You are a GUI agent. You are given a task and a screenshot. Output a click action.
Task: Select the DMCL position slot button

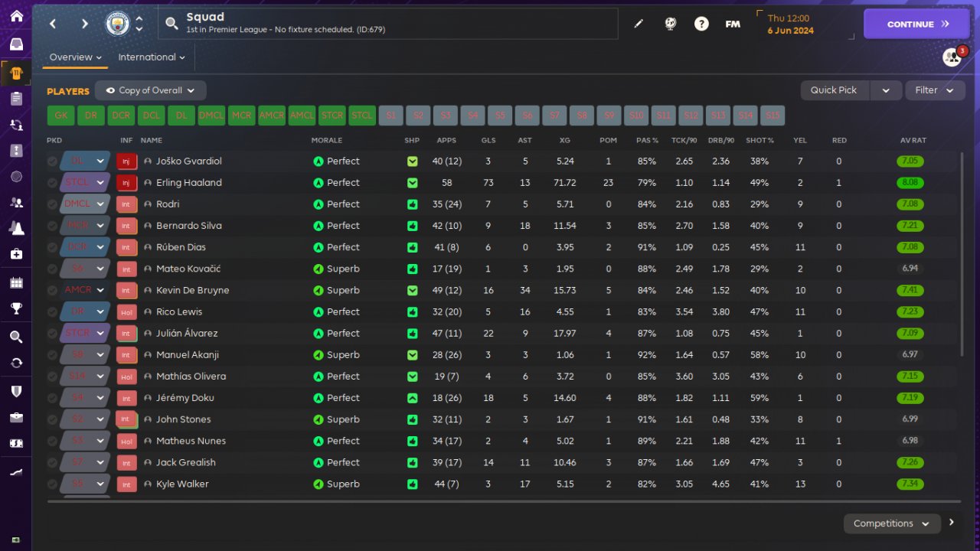point(211,116)
